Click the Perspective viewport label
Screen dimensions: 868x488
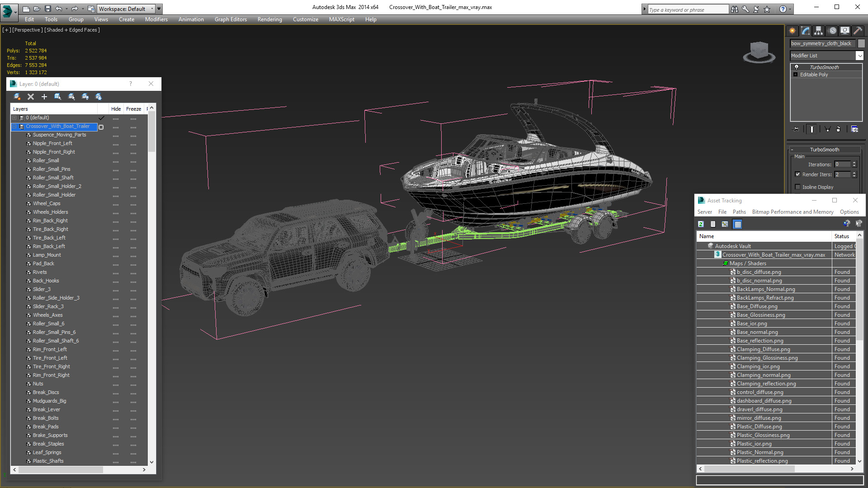28,30
